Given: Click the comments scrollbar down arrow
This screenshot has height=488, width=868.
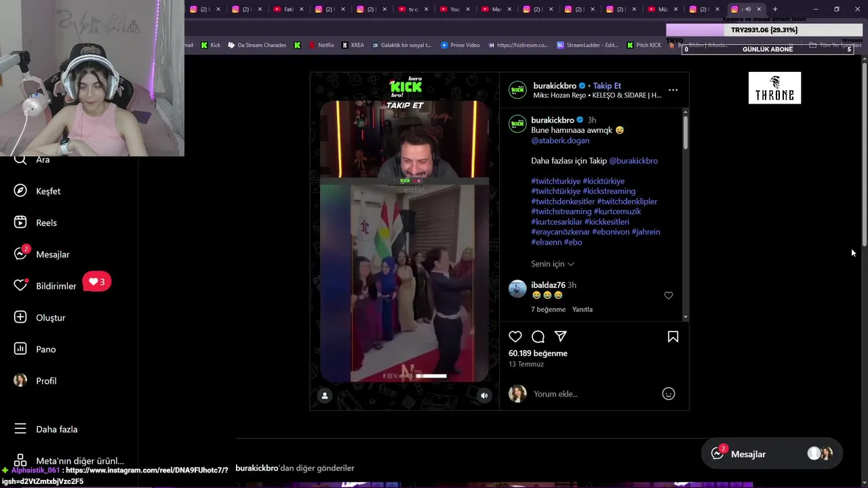Looking at the screenshot, I should (686, 317).
